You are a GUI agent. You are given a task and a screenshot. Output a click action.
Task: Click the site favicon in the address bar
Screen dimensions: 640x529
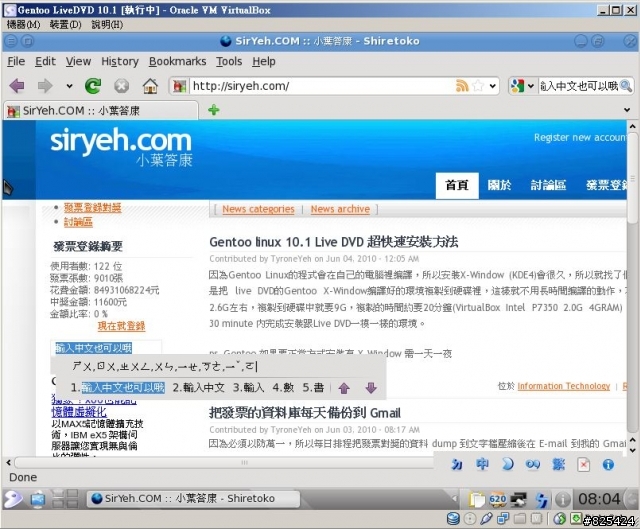[x=180, y=86]
